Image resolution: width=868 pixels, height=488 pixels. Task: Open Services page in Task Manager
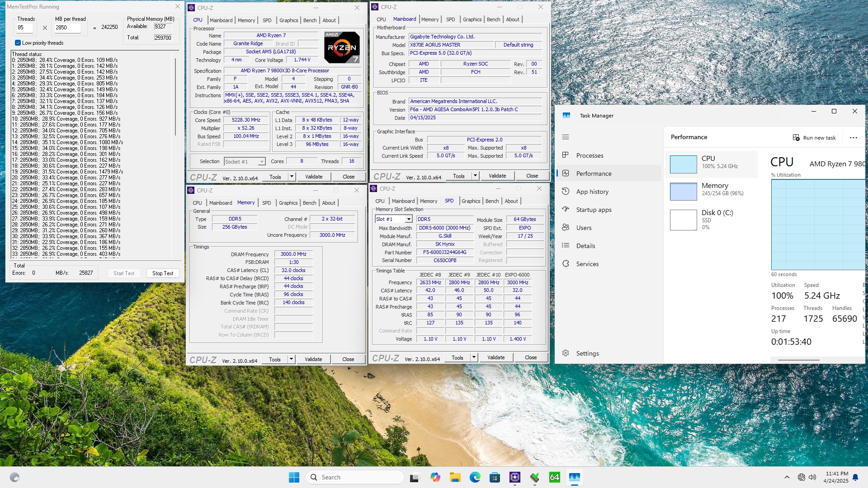point(609,264)
